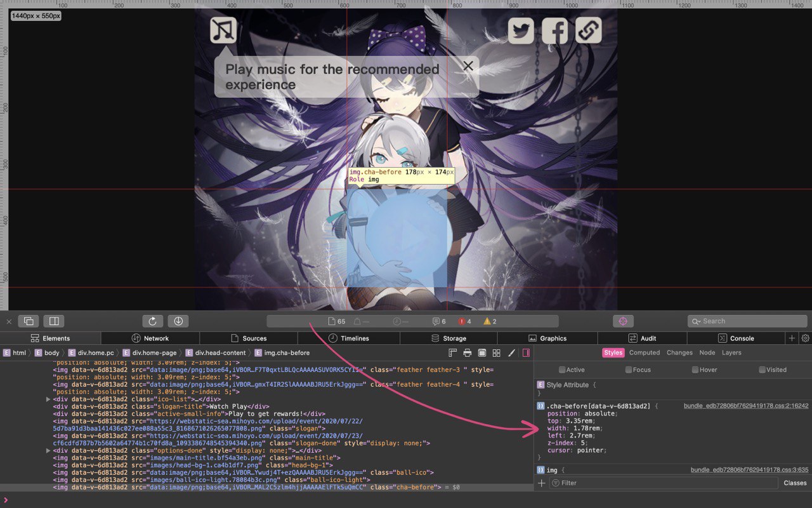The height and width of the screenshot is (508, 812).
Task: Select the img cha-before DOM row
Action: [266, 488]
